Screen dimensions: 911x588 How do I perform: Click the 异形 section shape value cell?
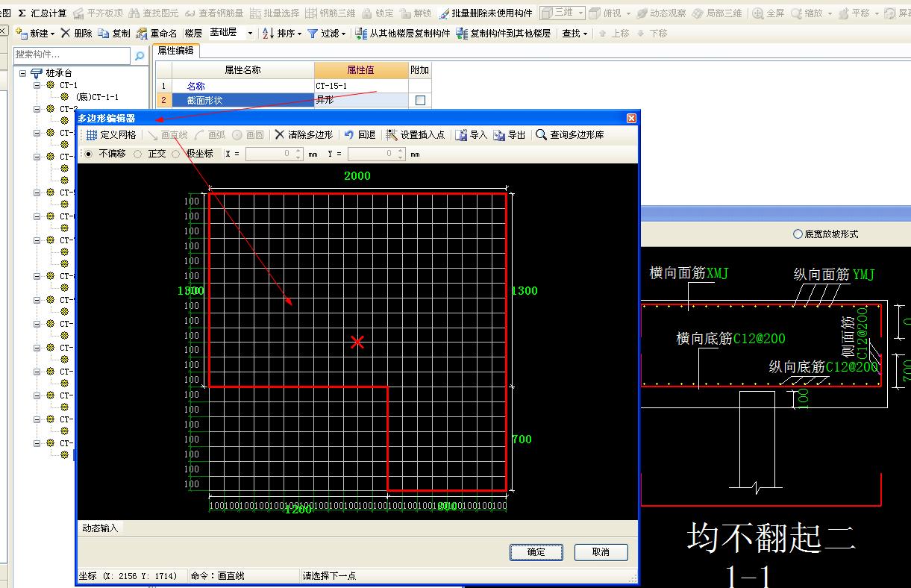pos(361,100)
